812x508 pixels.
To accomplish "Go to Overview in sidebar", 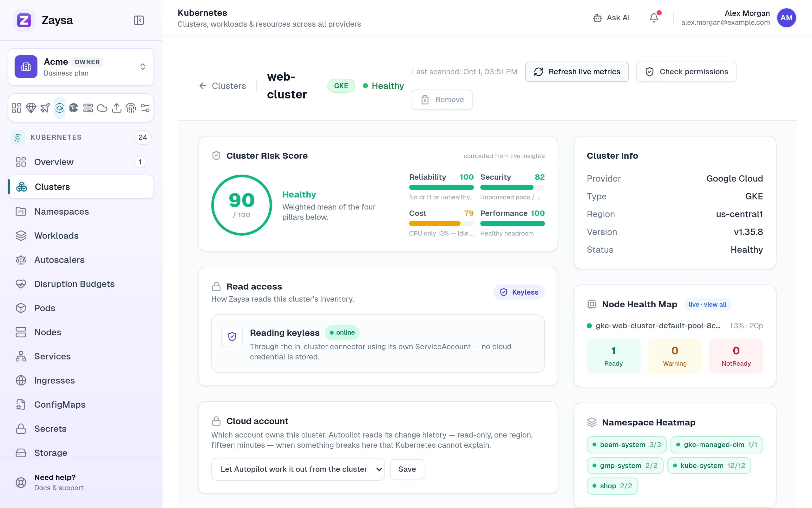I will (x=81, y=162).
